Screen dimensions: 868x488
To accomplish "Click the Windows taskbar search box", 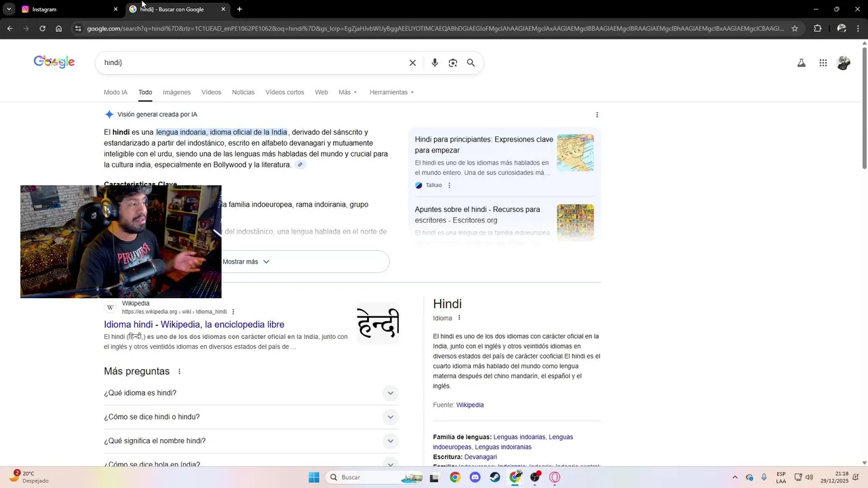I will (x=375, y=477).
